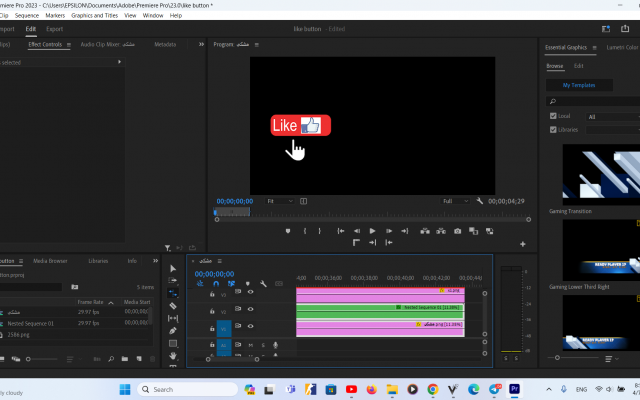Open the Metadata panel tab

165,44
